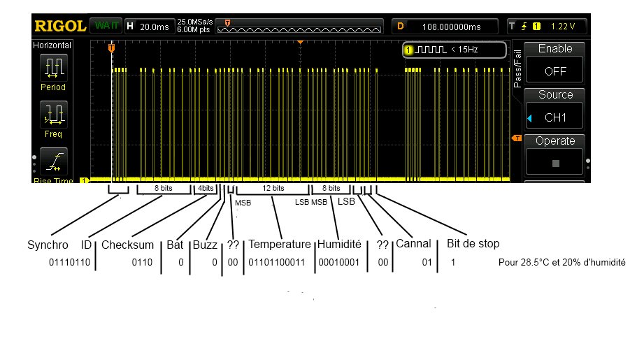Viewport: 644px width, 355px height.
Task: Click the Bat annotation label
Action: point(175,245)
